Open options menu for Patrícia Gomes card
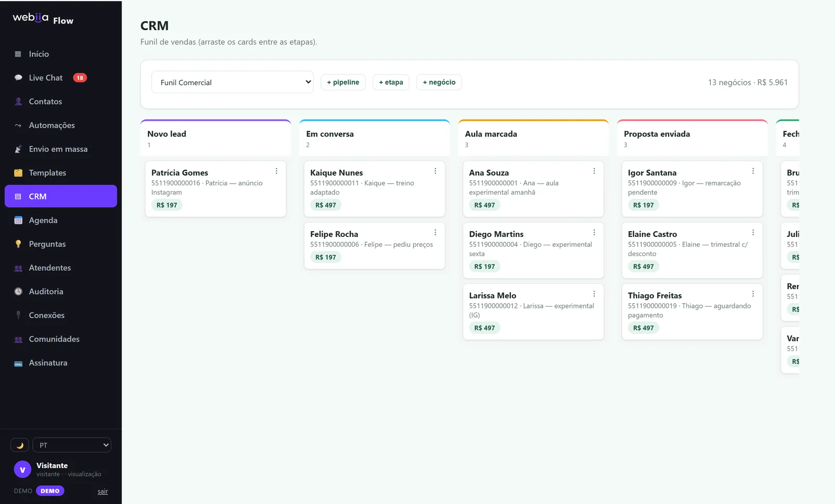Viewport: 835px width, 504px height. pos(277,171)
